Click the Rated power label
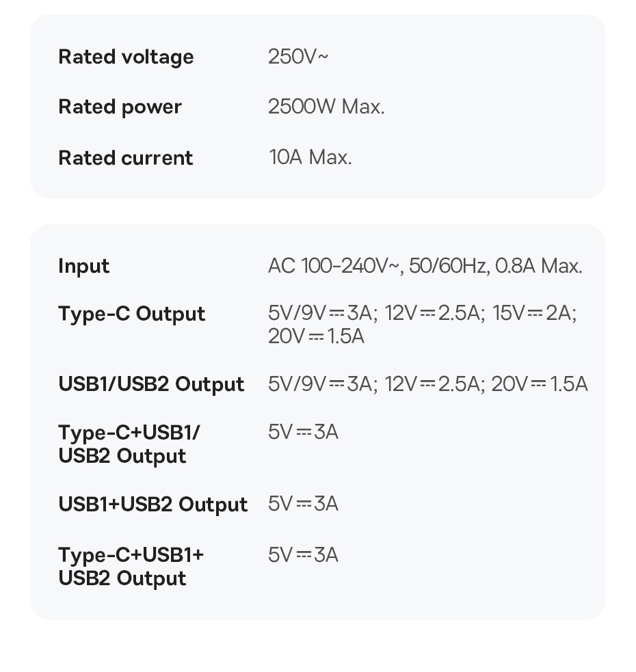Viewport: 636px width, 672px height. [x=120, y=107]
